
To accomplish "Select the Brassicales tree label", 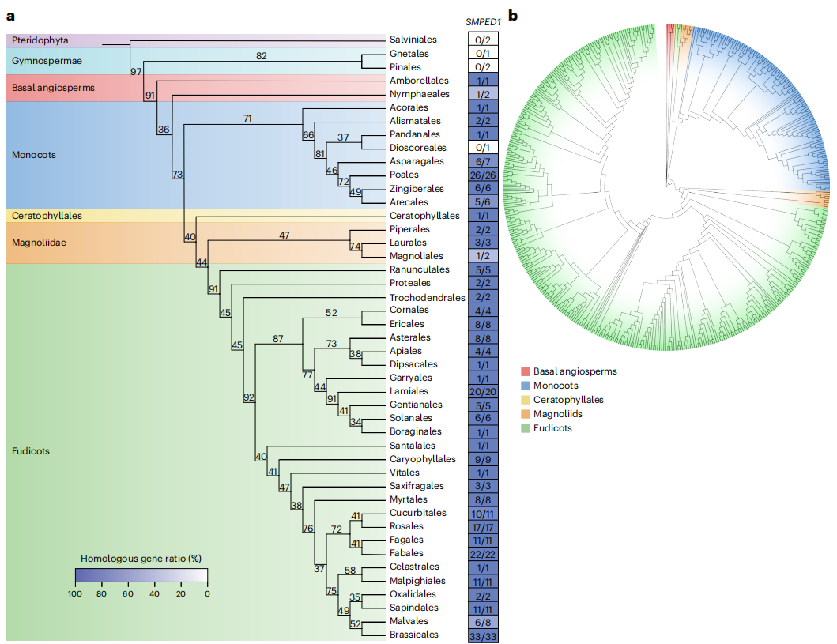I will pos(413,635).
